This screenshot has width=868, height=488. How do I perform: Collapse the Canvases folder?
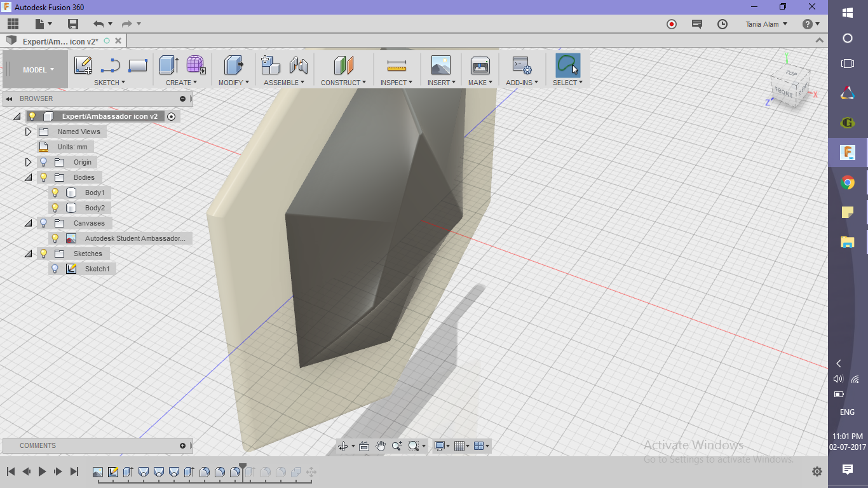(x=28, y=223)
